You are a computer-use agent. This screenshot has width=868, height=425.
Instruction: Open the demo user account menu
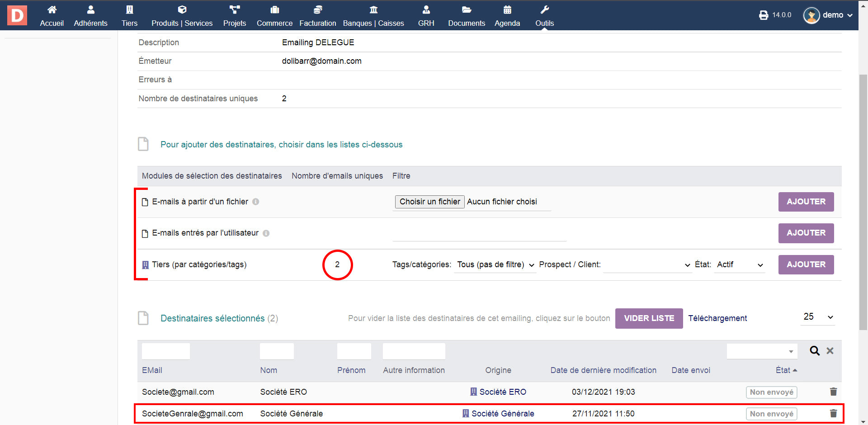pos(827,15)
